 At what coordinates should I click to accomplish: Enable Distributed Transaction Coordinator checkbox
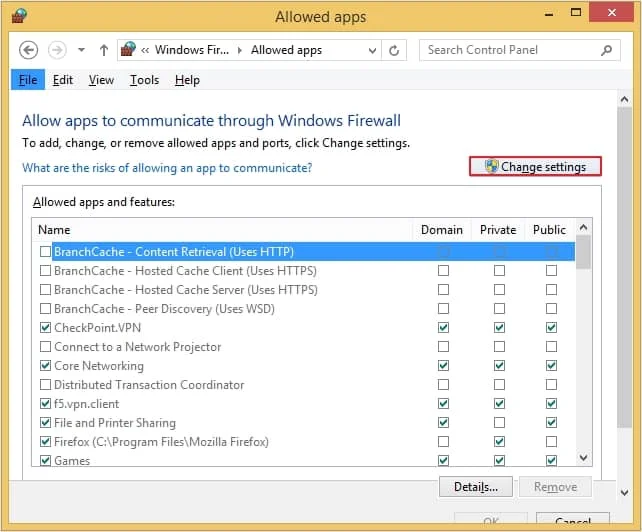coord(45,385)
